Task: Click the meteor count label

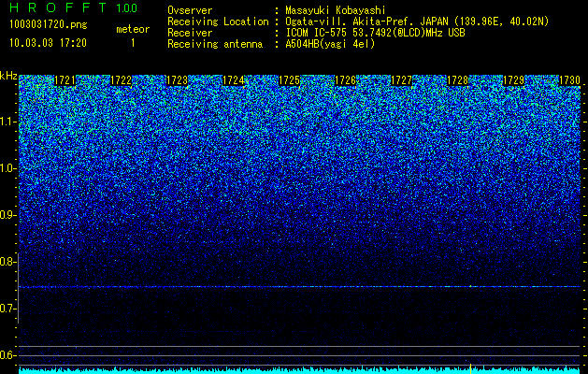Action: coord(133,29)
